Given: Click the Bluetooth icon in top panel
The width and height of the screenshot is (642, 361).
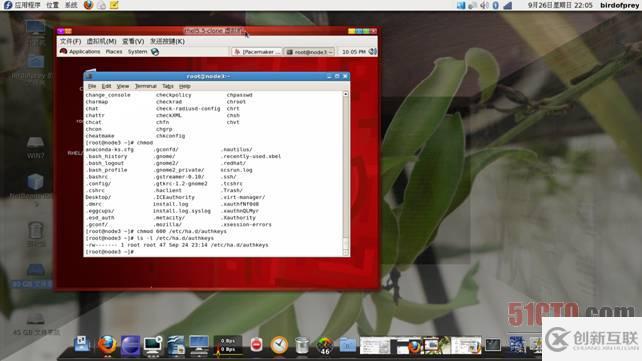Looking at the screenshot, I should (495, 5).
